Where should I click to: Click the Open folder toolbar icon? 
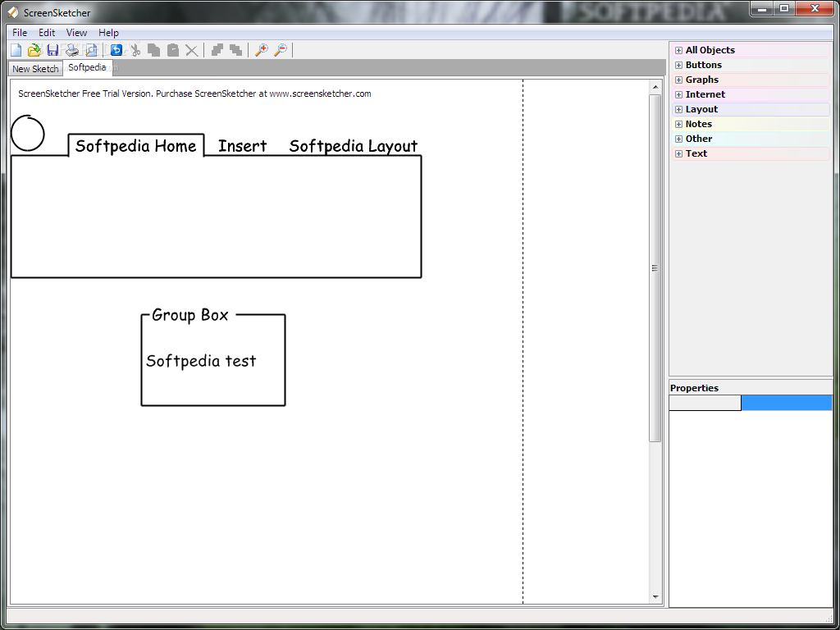pyautogui.click(x=34, y=50)
